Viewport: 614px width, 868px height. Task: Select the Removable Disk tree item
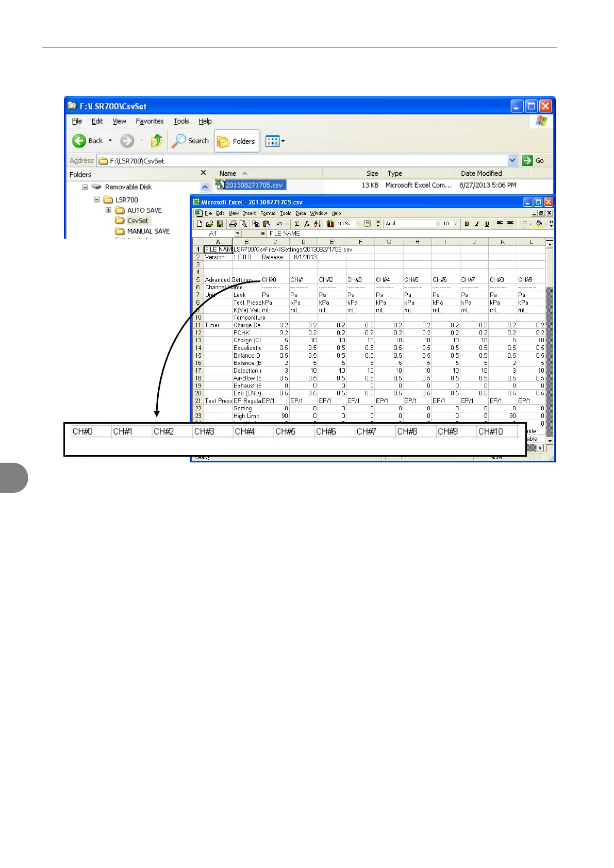coord(128,187)
